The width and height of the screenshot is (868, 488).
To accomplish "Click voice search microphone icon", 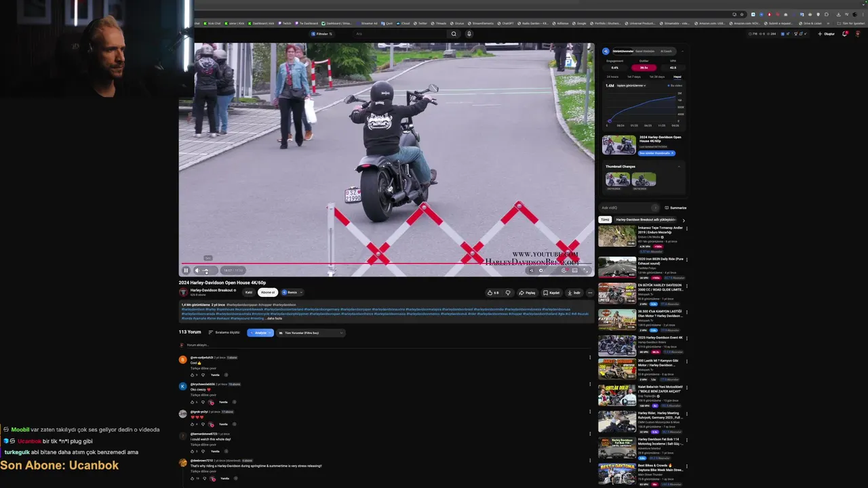I will pos(469,34).
